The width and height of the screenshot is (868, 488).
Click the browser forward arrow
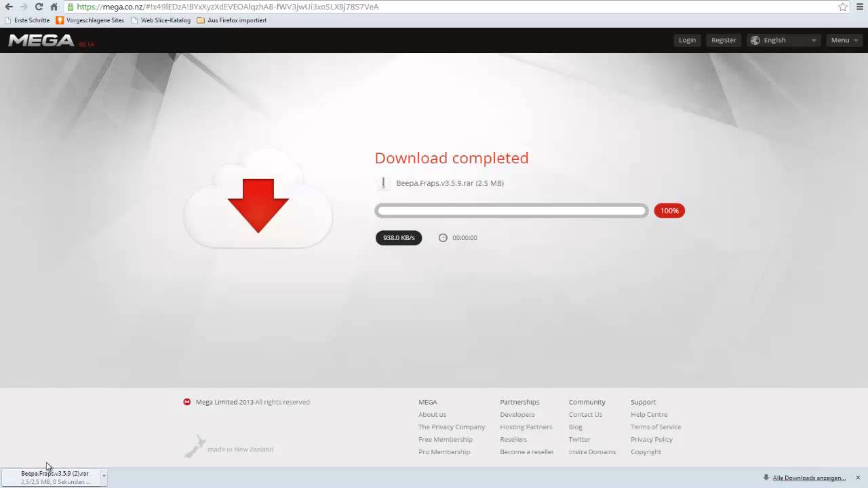24,7
